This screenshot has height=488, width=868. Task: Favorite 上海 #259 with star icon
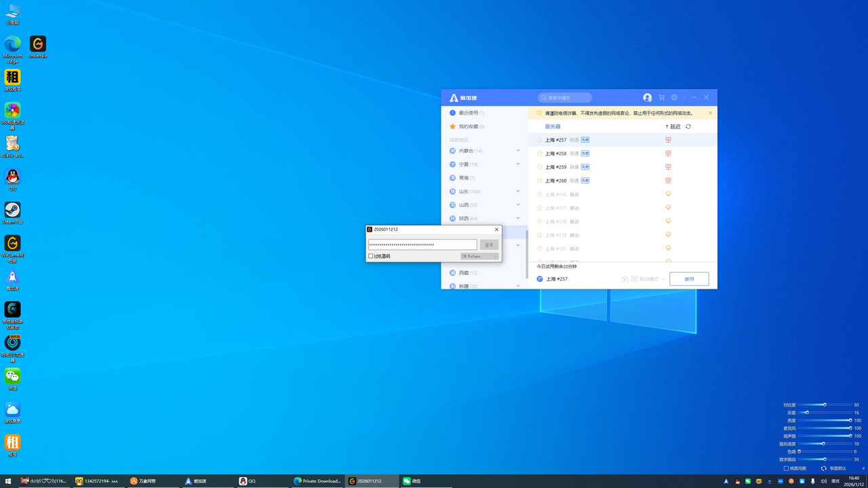[540, 167]
